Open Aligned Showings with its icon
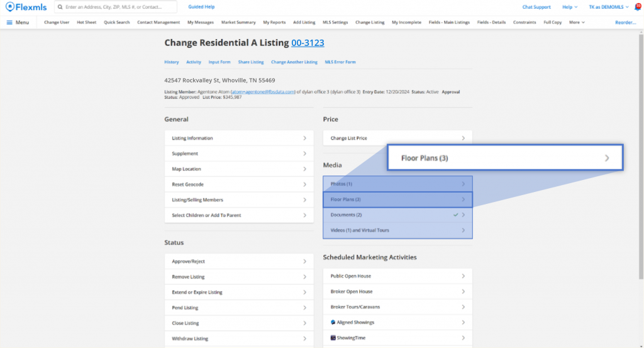644x348 pixels. 333,322
